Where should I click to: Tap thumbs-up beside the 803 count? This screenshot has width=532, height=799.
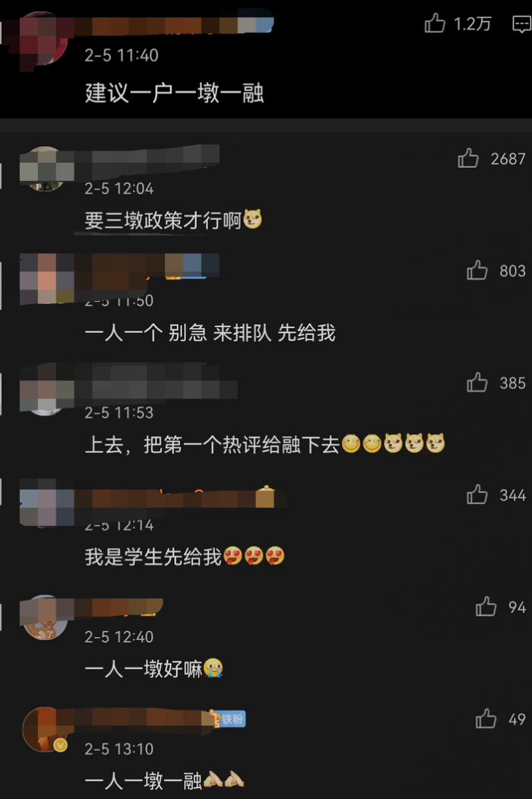(x=477, y=270)
